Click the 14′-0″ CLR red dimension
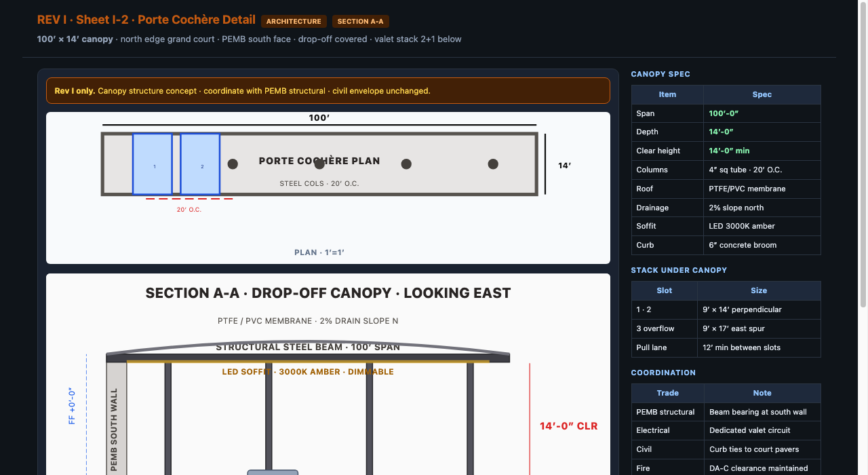This screenshot has height=475, width=868. pos(568,426)
